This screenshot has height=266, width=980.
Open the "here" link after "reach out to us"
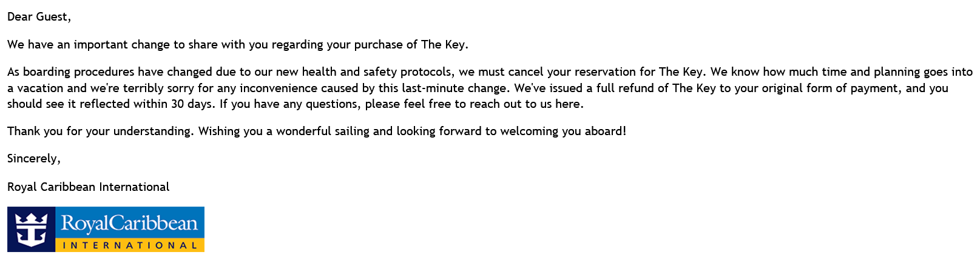568,104
